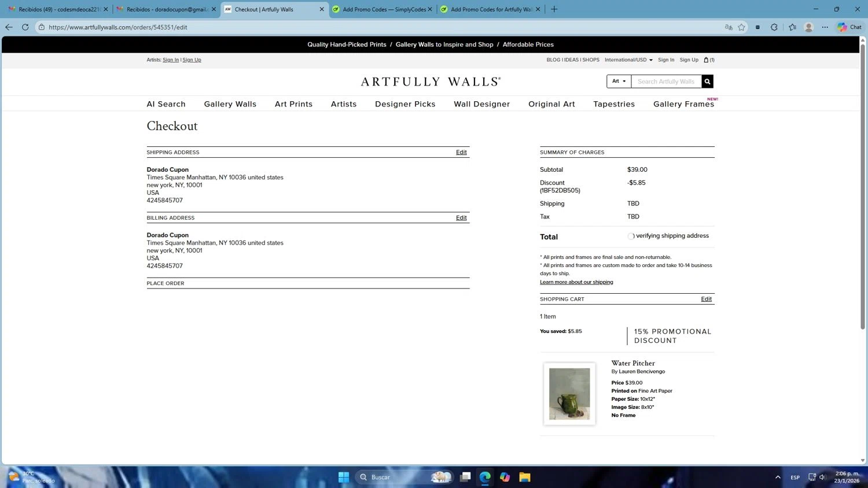
Task: Select the discount code 1BF52DB505 text
Action: click(x=560, y=190)
